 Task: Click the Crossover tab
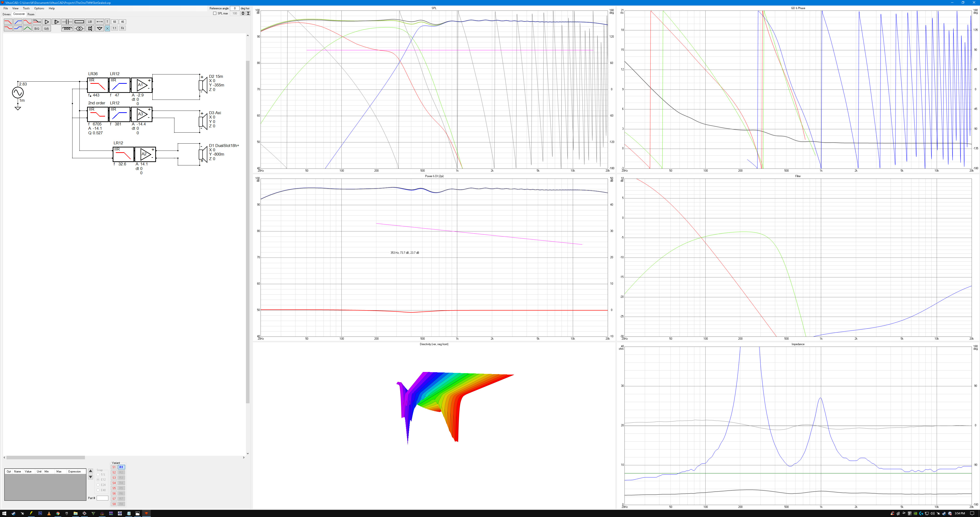19,14
